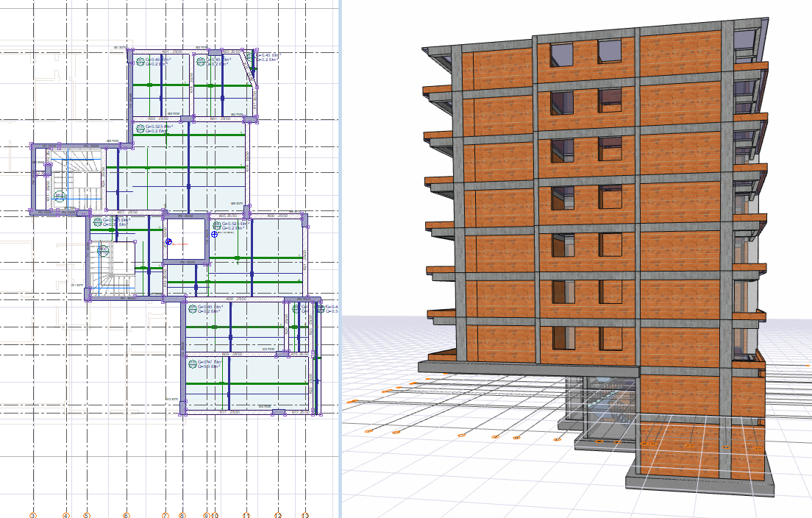
Task: Click the divider between plan and 3D views
Action: click(x=340, y=259)
